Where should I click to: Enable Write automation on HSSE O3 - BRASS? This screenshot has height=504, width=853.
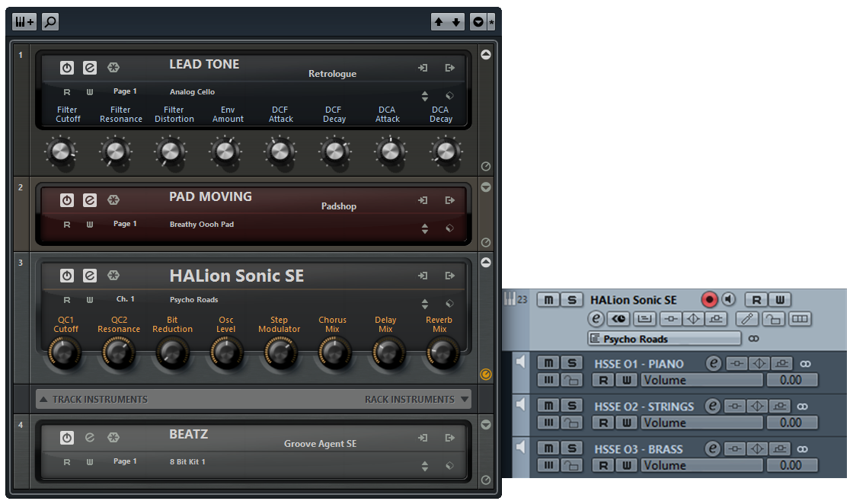627,465
